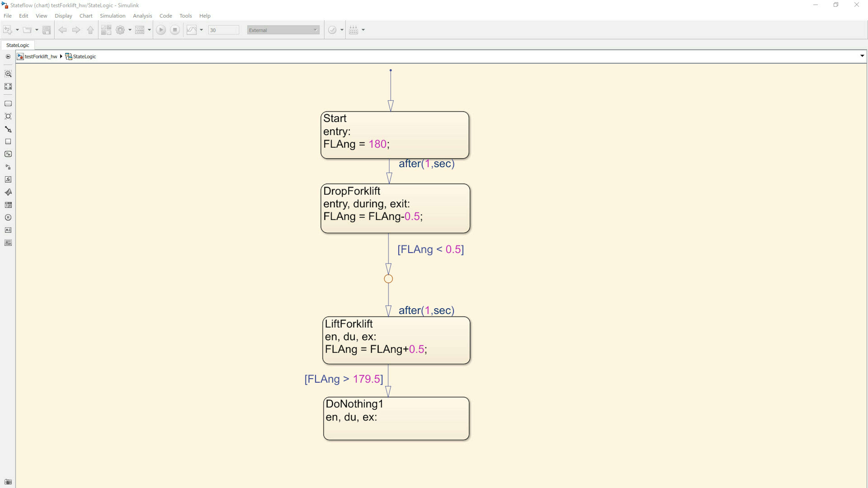Click the [FLAng < 0.5] transition label
Screen dimensions: 868x488
[x=431, y=250]
